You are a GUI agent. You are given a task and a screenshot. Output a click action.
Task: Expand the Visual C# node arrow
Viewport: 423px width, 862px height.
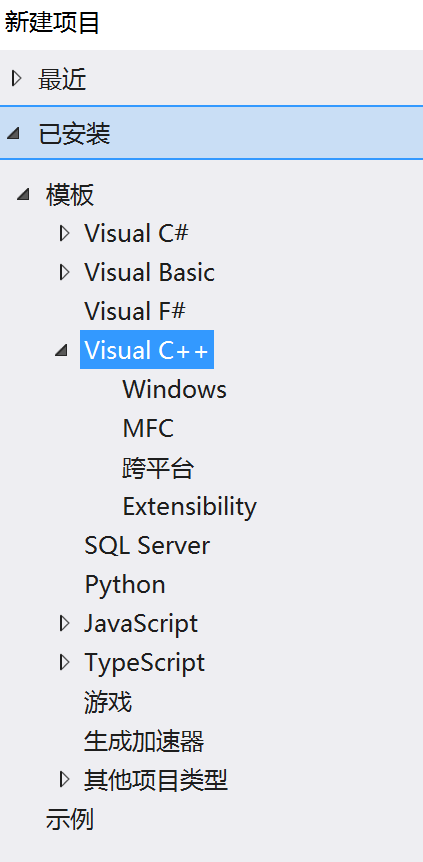[x=65, y=233]
